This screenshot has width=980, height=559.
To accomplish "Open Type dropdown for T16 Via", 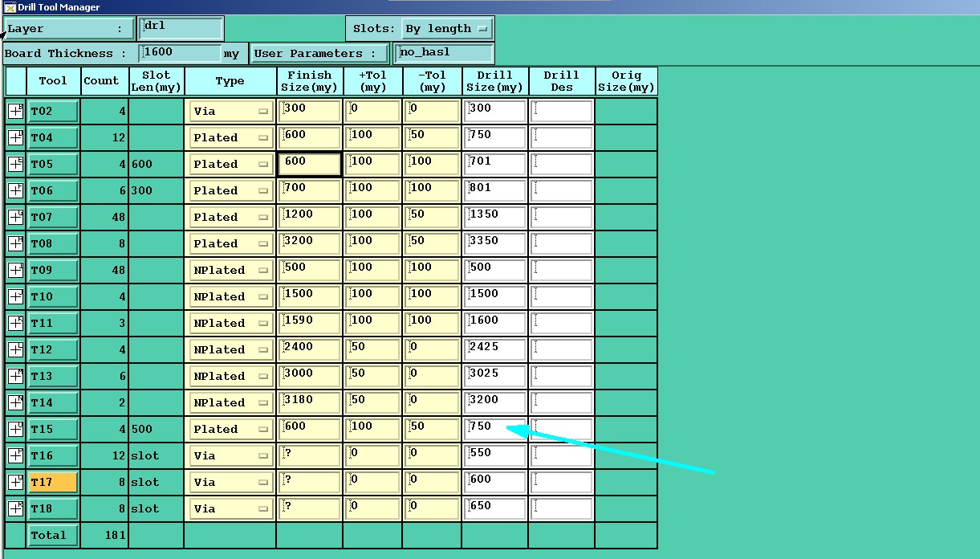I will pyautogui.click(x=231, y=455).
